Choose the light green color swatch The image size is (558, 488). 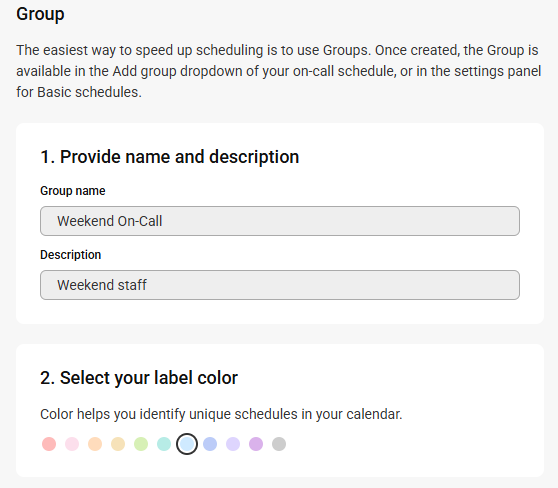(141, 444)
